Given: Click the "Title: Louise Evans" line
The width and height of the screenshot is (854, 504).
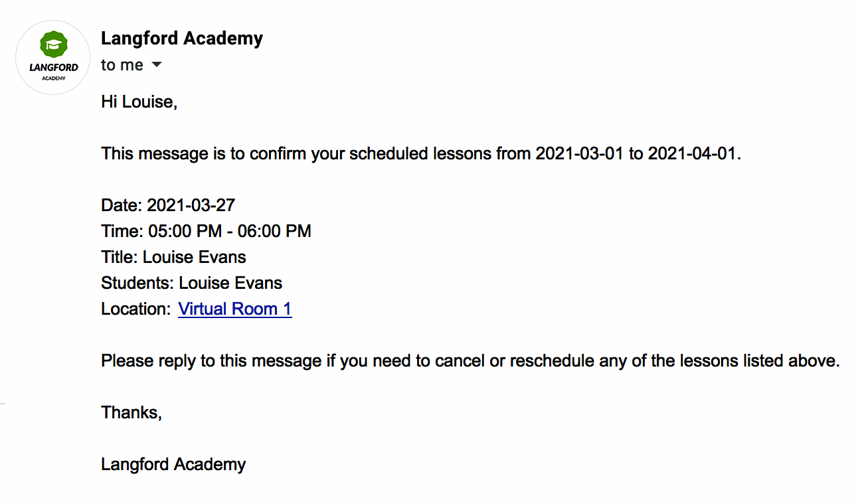Looking at the screenshot, I should tap(173, 257).
